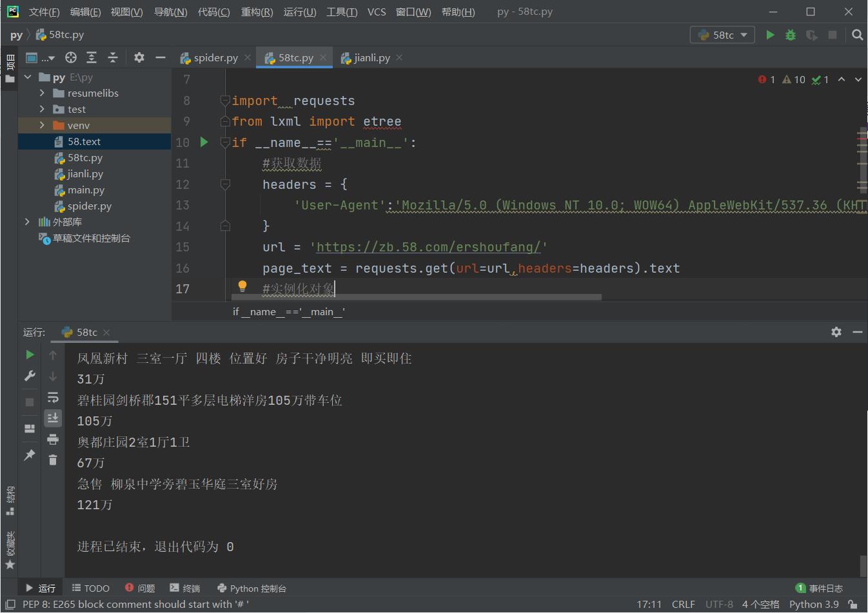Open the 58tc run configuration dropdown
The width and height of the screenshot is (868, 613).
(x=722, y=35)
